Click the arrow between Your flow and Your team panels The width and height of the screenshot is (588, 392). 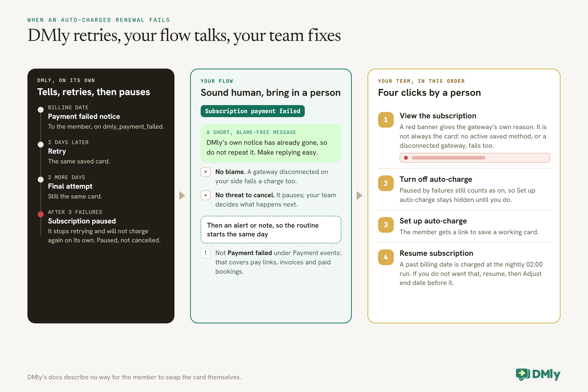click(x=359, y=196)
